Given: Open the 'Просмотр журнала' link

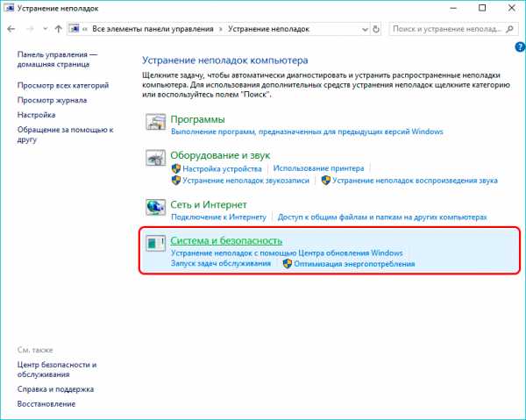Looking at the screenshot, I should tap(52, 100).
